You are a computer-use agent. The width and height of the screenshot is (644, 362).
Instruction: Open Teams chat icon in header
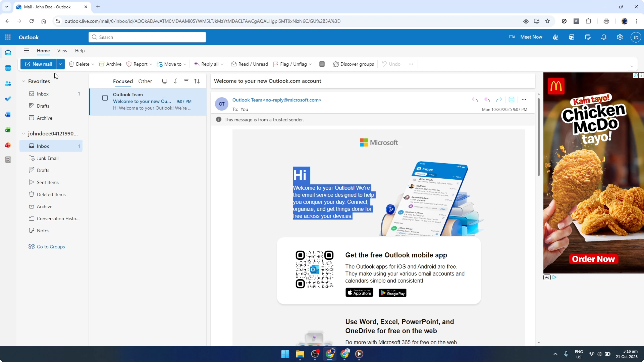556,37
